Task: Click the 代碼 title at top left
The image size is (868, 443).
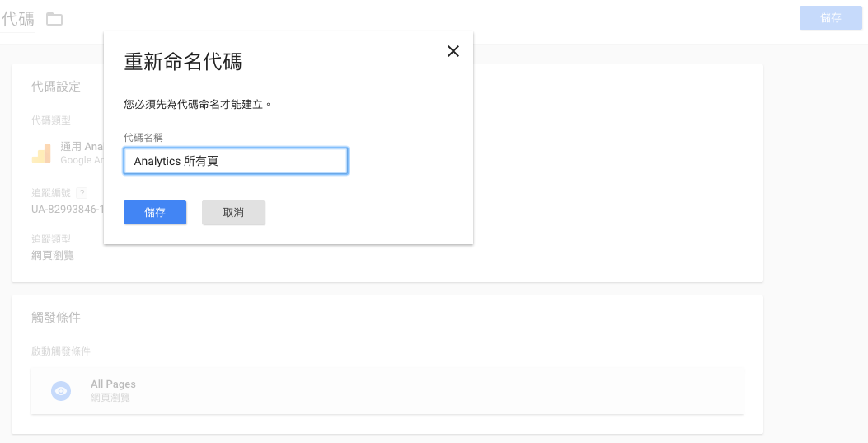Action: pyautogui.click(x=17, y=19)
